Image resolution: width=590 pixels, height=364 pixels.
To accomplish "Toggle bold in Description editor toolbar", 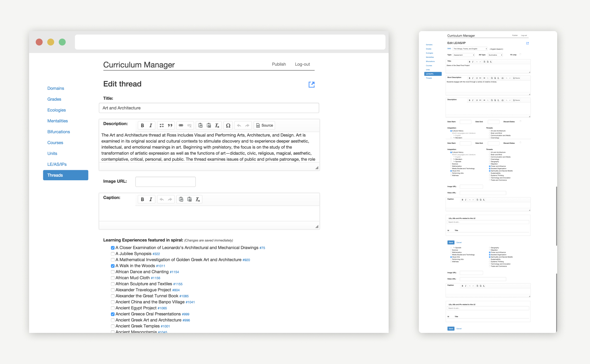I will tap(142, 126).
